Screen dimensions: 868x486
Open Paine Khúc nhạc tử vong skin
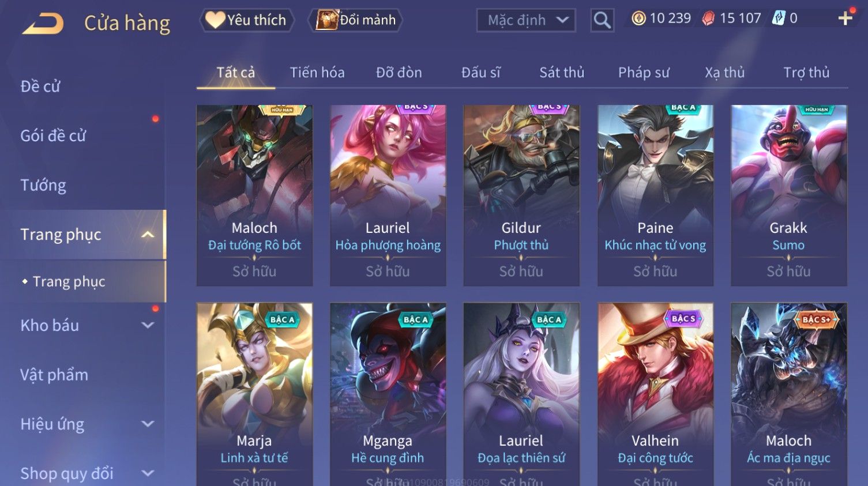(655, 195)
